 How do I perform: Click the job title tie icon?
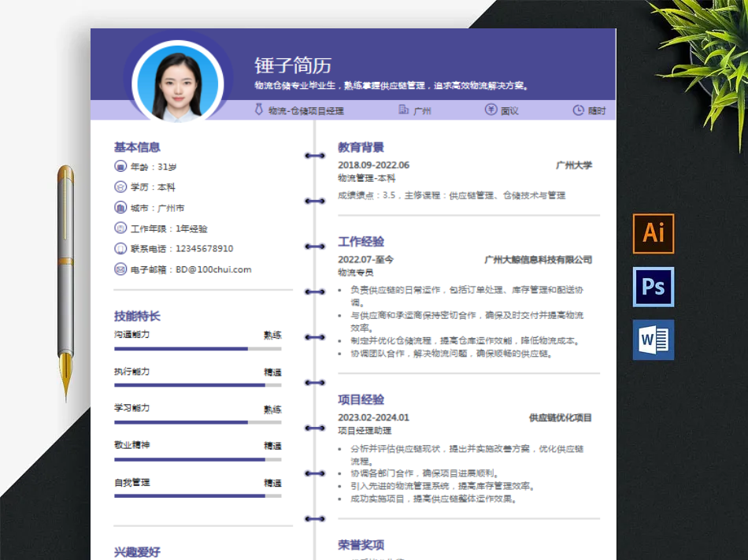click(258, 109)
